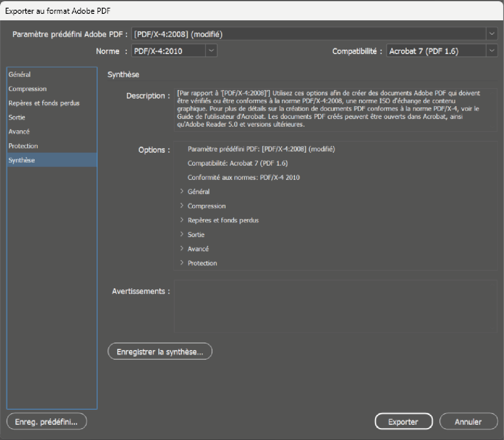Image resolution: width=504 pixels, height=440 pixels.
Task: Select the Général panel in sidebar
Action: (x=19, y=74)
